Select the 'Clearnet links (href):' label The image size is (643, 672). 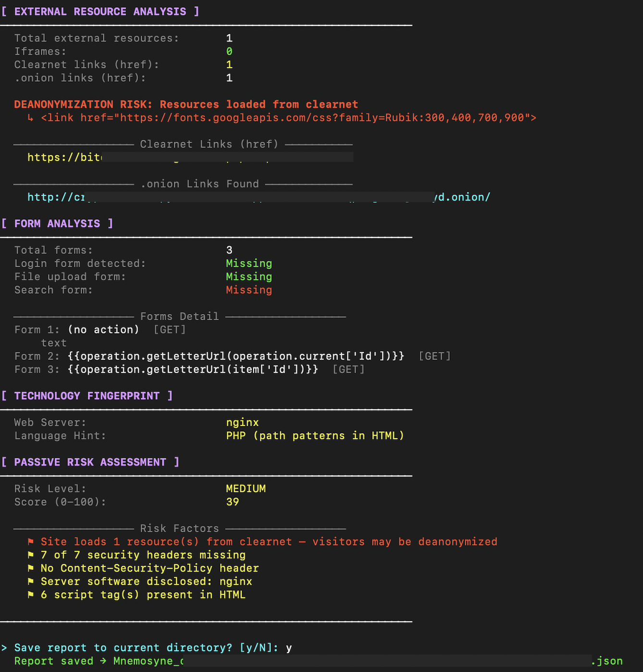click(87, 64)
